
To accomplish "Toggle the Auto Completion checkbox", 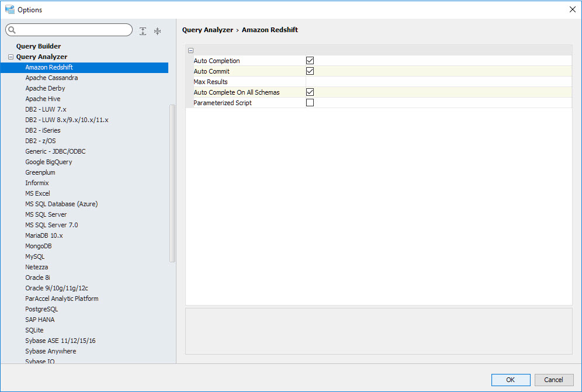I will coord(310,61).
